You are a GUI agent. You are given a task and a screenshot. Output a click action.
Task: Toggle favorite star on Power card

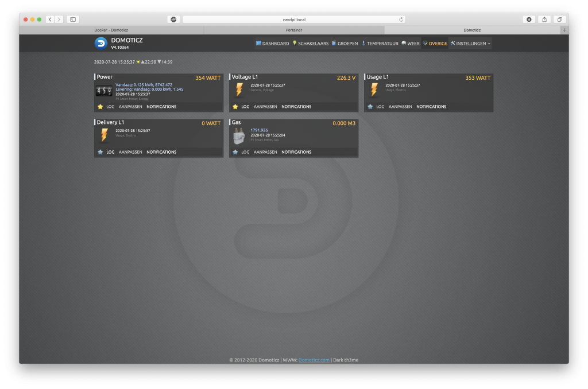(100, 107)
